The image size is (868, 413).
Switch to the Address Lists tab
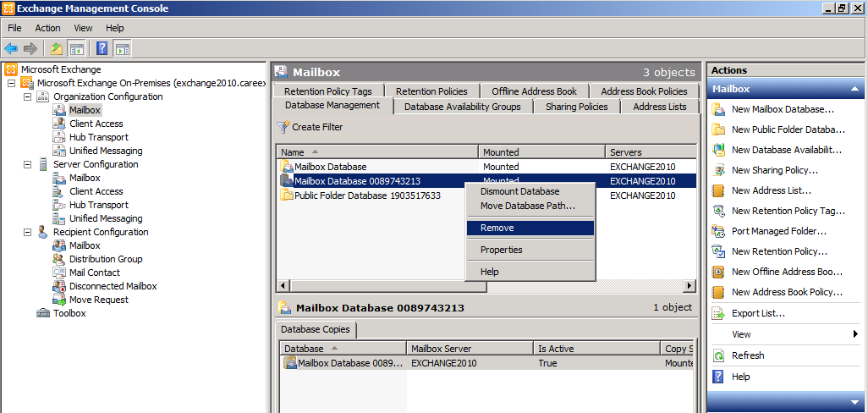coord(660,107)
